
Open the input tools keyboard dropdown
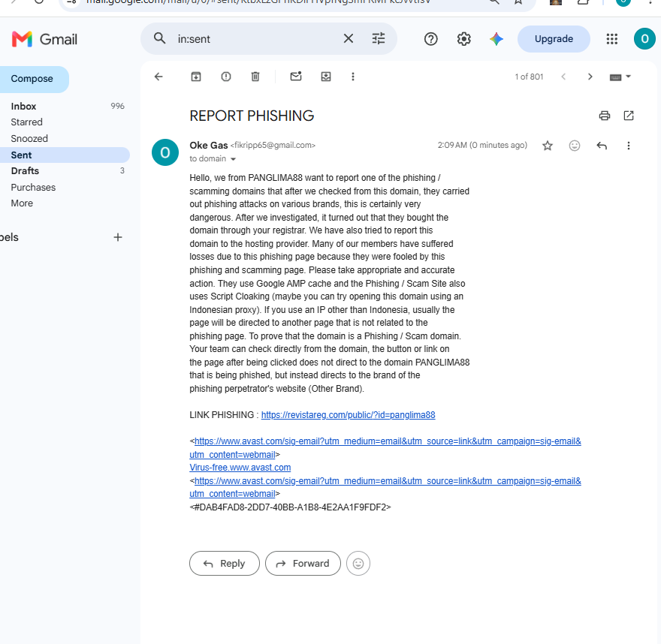click(620, 77)
